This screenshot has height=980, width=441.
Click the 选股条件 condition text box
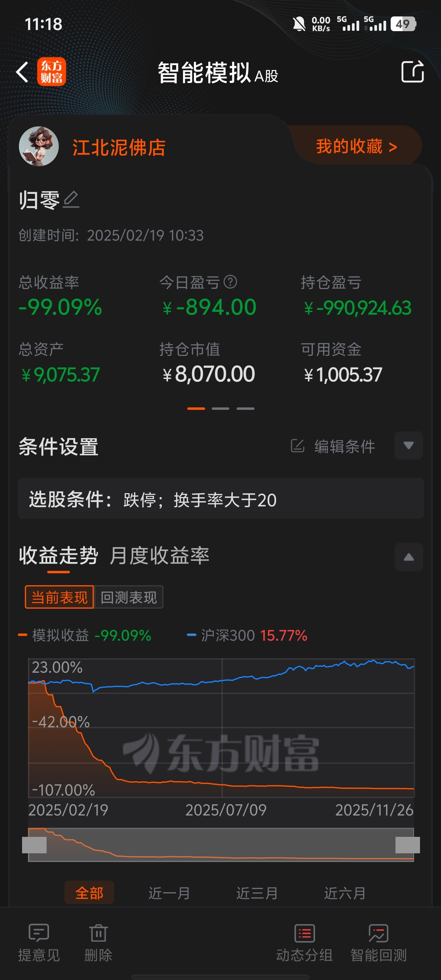tap(221, 498)
